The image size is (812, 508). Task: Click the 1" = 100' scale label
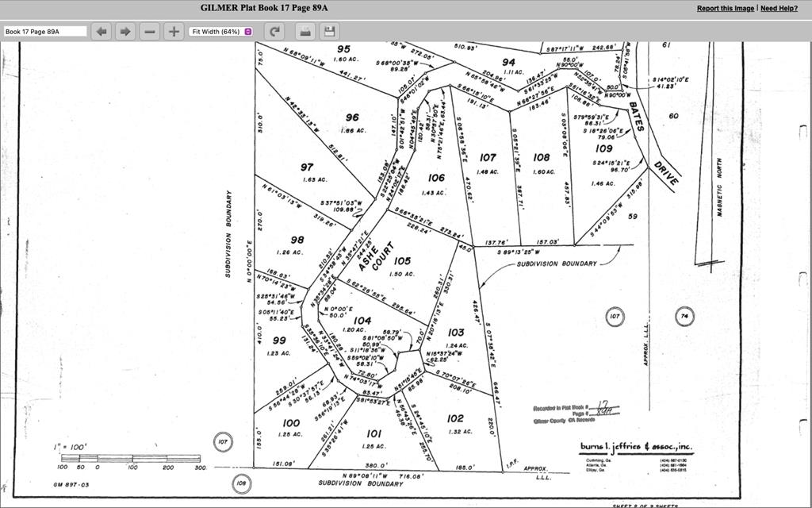[x=71, y=447]
